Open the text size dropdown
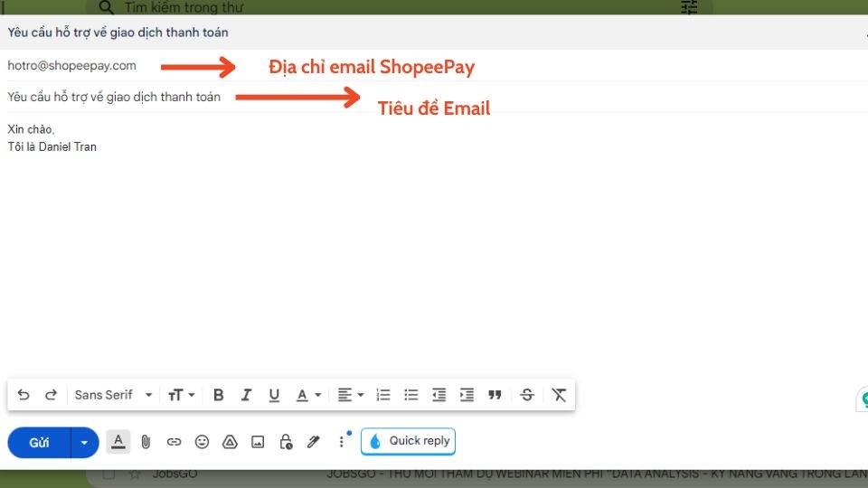The width and height of the screenshot is (868, 488). click(181, 395)
